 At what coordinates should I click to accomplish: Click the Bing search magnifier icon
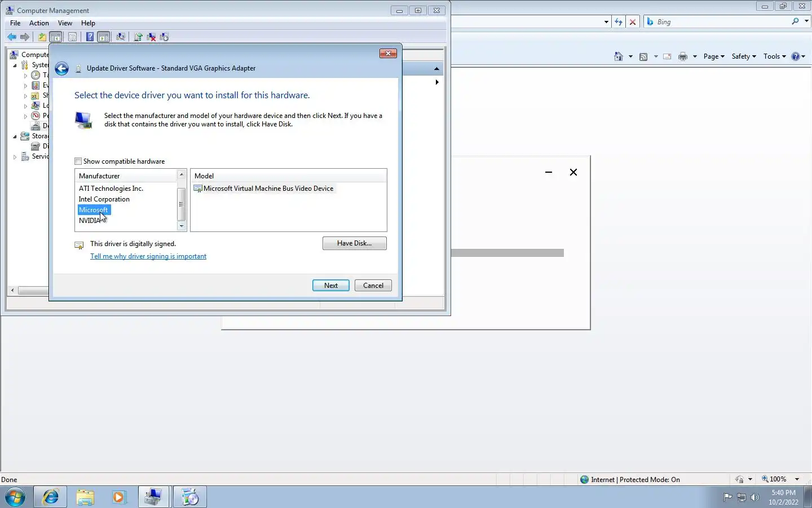pyautogui.click(x=795, y=21)
